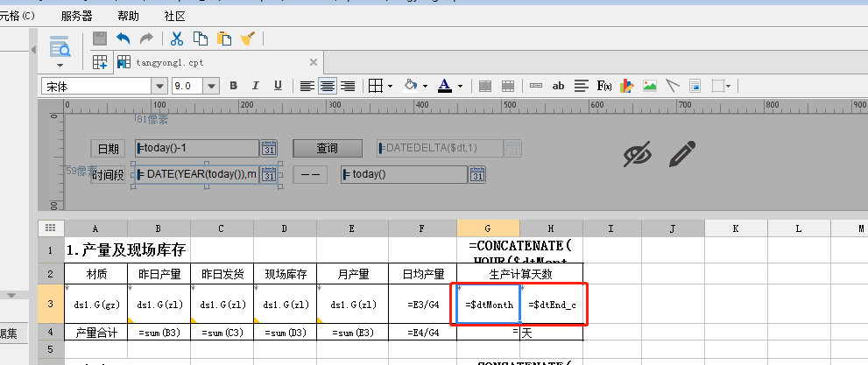868x365 pixels.
Task: Insert a chart icon
Action: pyautogui.click(x=626, y=86)
